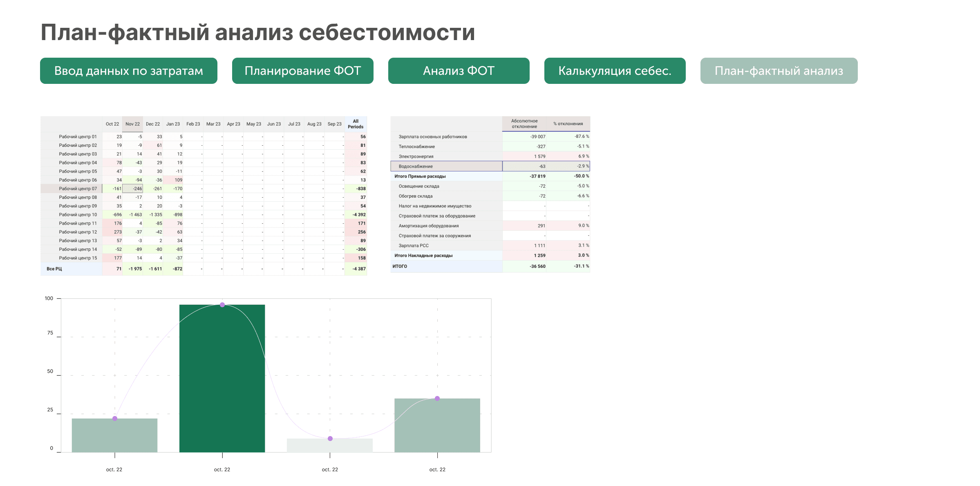Click the "Все РЦ" totals row label
This screenshot has width=980, height=486.
pos(54,269)
